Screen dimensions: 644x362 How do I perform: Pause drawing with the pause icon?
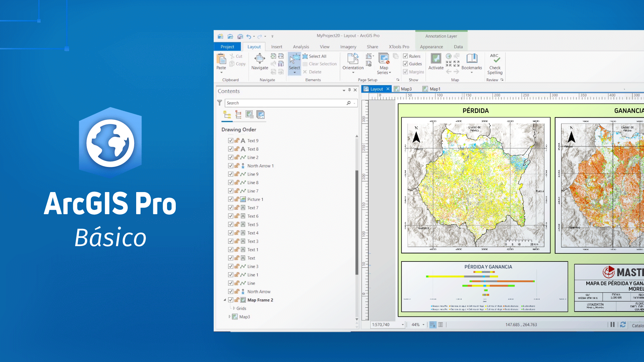coord(612,324)
